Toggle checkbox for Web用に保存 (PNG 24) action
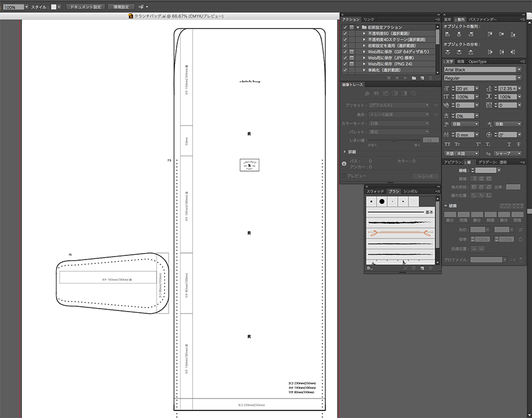 [x=345, y=64]
